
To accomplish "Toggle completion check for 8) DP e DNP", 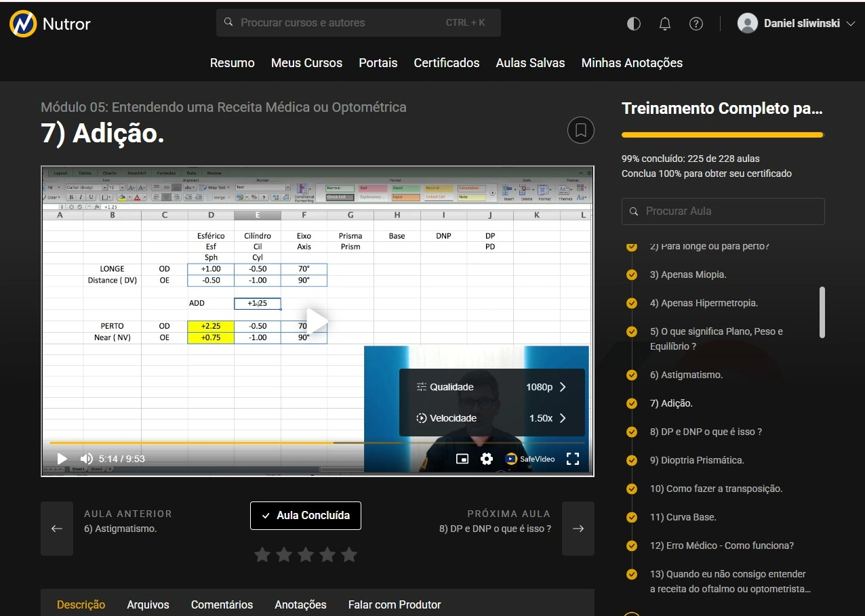I will tap(632, 432).
